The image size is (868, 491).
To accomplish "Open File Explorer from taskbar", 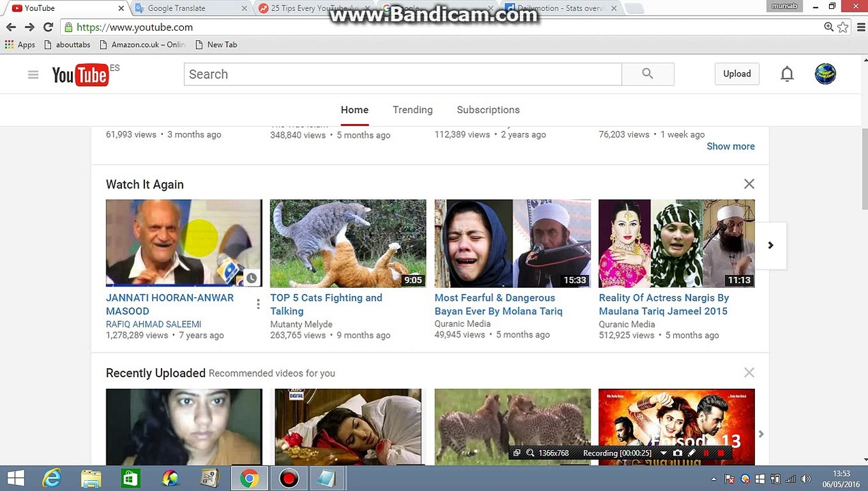I will tap(91, 479).
